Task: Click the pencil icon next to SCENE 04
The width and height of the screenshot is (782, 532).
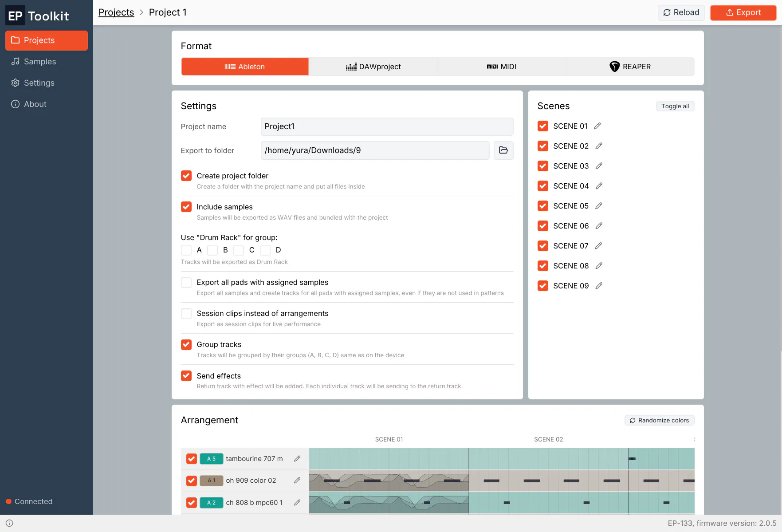Action: click(599, 186)
